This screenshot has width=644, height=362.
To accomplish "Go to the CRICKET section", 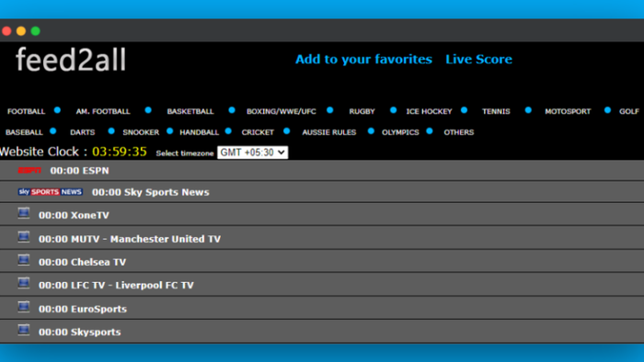I will point(258,132).
